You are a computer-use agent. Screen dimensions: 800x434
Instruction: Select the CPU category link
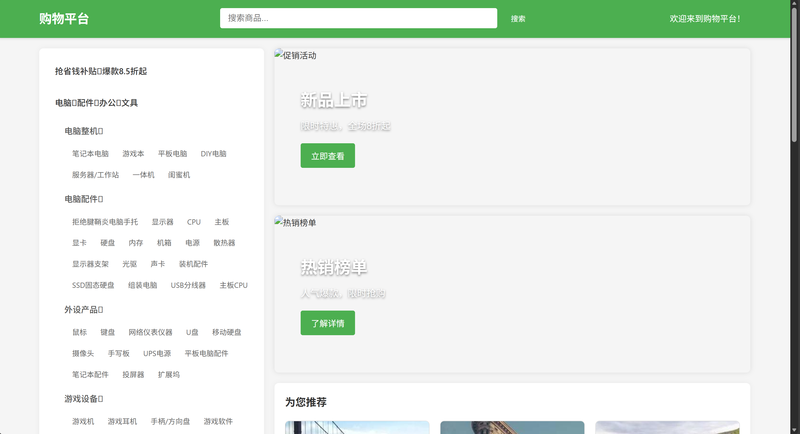194,222
